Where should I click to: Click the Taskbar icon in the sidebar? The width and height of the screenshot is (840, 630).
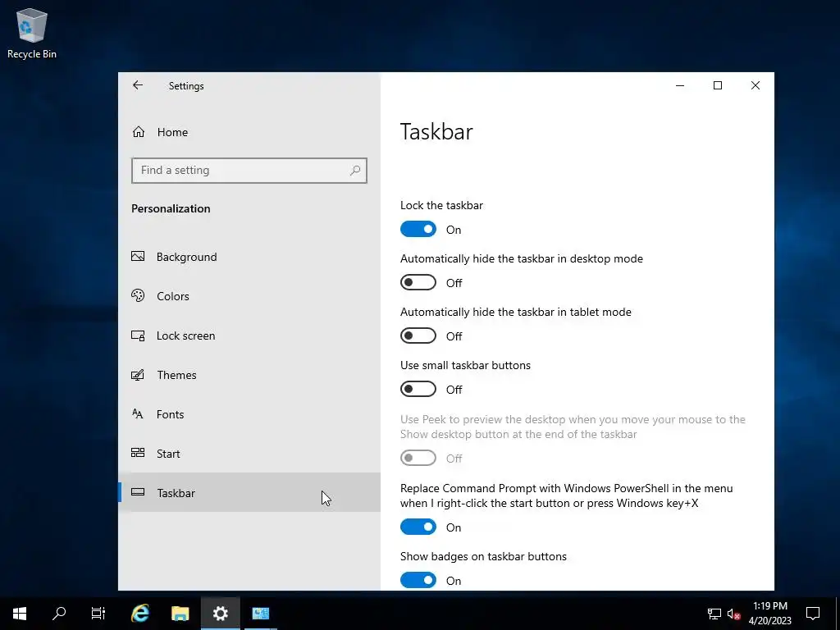138,492
